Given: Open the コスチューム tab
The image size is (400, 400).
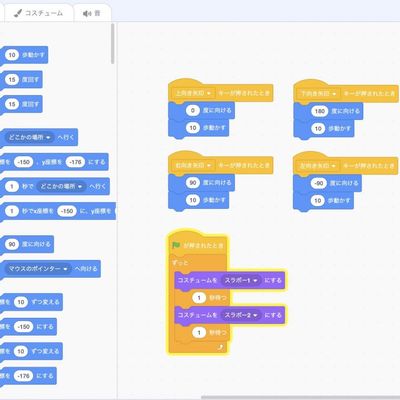Looking at the screenshot, I should (39, 13).
